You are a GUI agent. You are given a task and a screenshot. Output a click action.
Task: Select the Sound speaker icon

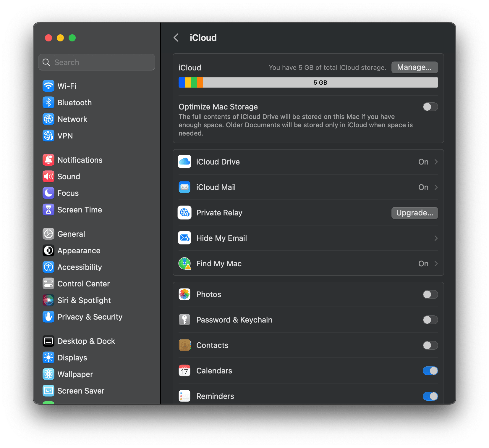[48, 177]
